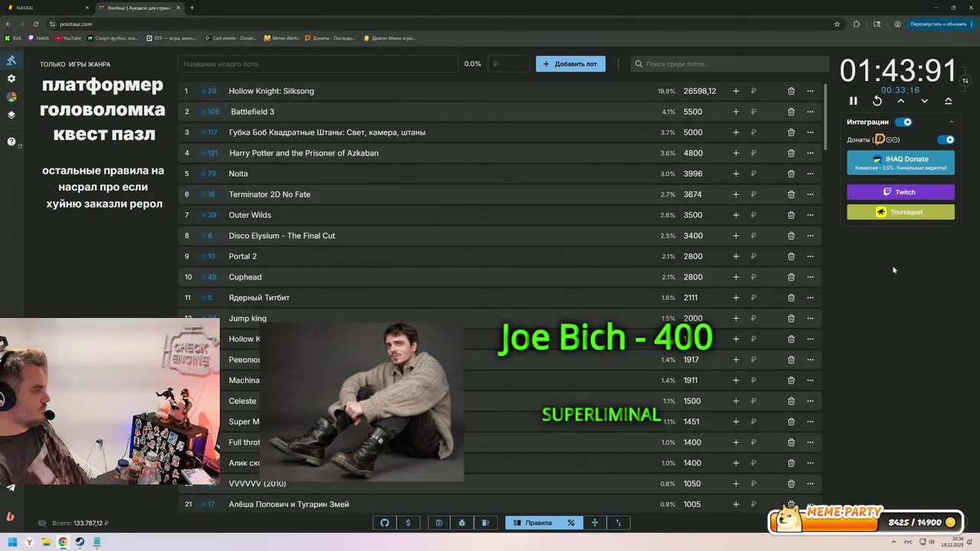This screenshot has width=980, height=551.
Task: Add points to Portal 2 with plus
Action: pyautogui.click(x=736, y=256)
